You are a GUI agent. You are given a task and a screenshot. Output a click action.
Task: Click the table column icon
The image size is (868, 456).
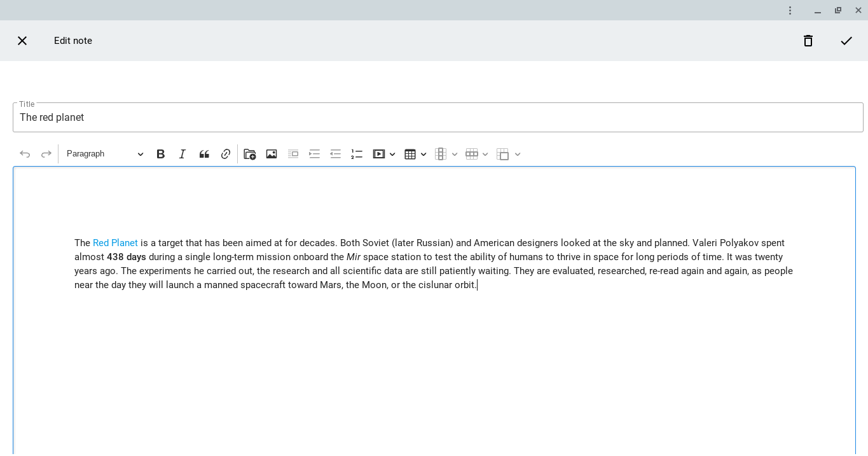click(x=441, y=154)
